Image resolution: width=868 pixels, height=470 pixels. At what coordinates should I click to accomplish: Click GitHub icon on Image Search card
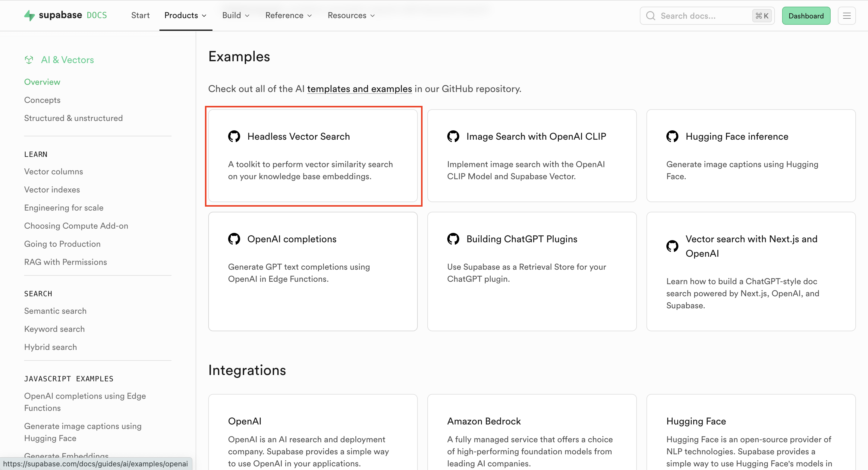[x=453, y=137]
